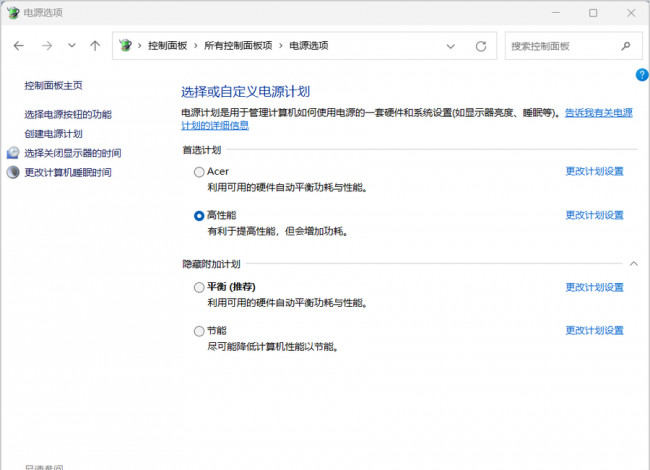Open 更改计划设置 for 高性能 plan
The height and width of the screenshot is (470, 650).
click(594, 215)
